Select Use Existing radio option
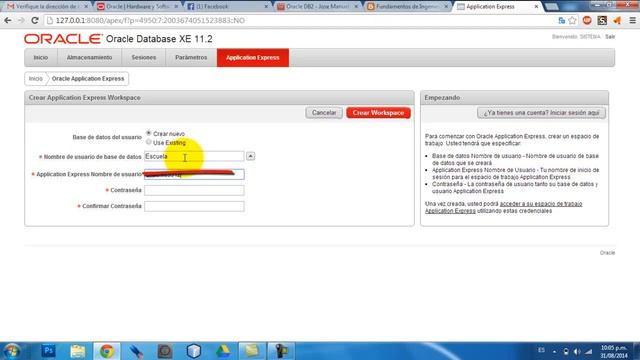This screenshot has width=640, height=360. coord(149,142)
